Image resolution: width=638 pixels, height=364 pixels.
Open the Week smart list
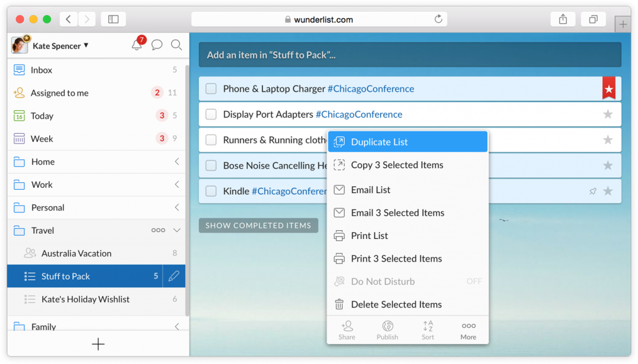coord(97,139)
